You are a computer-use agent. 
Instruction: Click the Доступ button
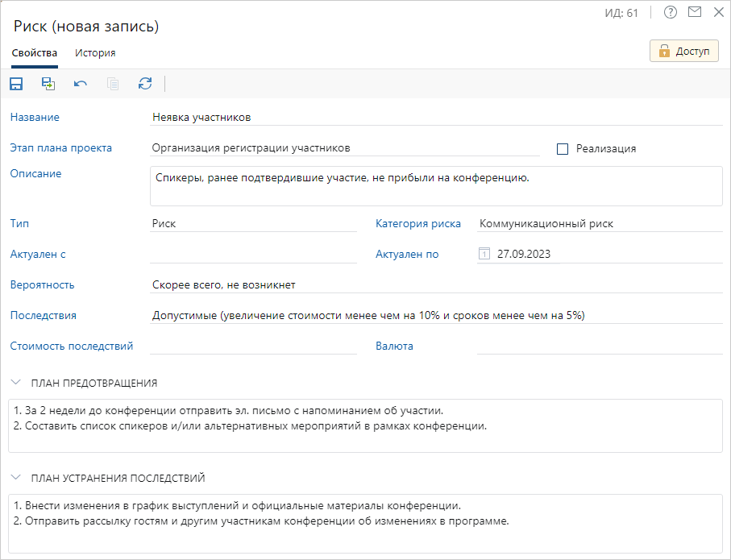(683, 51)
